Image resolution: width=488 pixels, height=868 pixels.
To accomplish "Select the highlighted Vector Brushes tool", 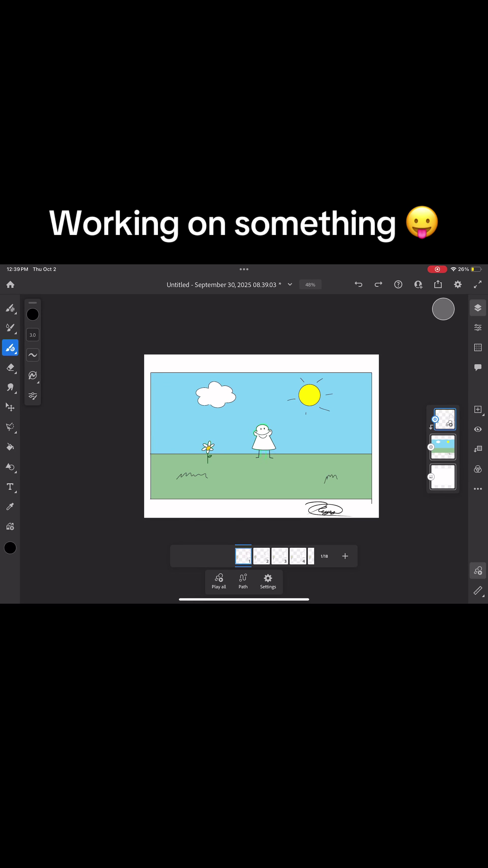I will coord(10,348).
